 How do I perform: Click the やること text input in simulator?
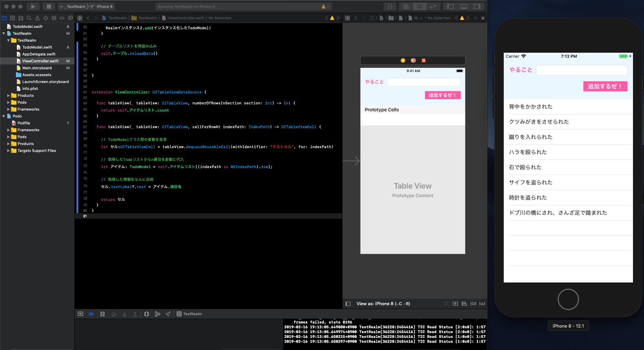point(581,70)
